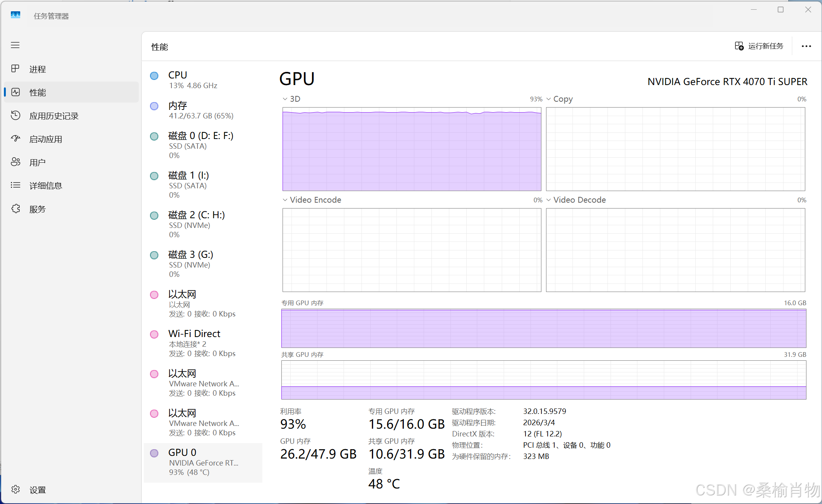822x504 pixels.
Task: Open the Video Decode engine dropdown
Action: tap(548, 200)
